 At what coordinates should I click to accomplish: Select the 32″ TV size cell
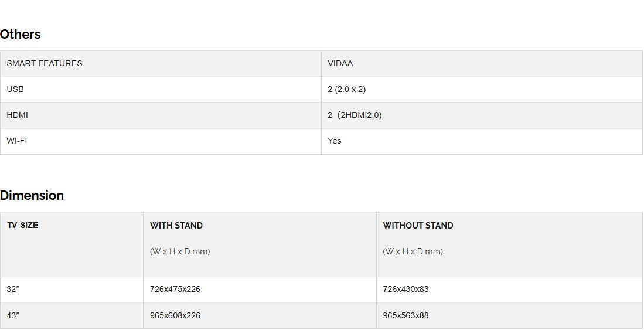pyautogui.click(x=13, y=289)
